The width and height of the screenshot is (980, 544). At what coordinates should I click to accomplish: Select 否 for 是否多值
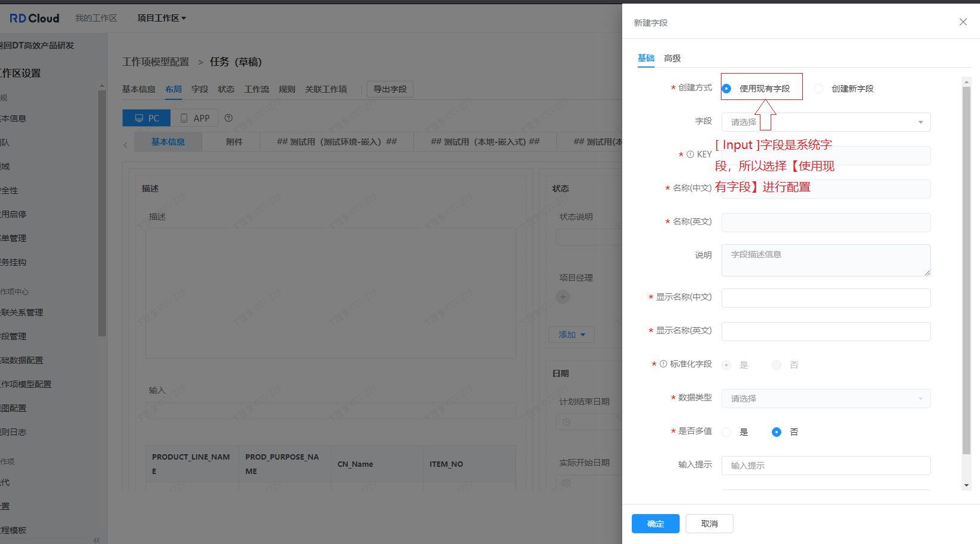coord(777,432)
